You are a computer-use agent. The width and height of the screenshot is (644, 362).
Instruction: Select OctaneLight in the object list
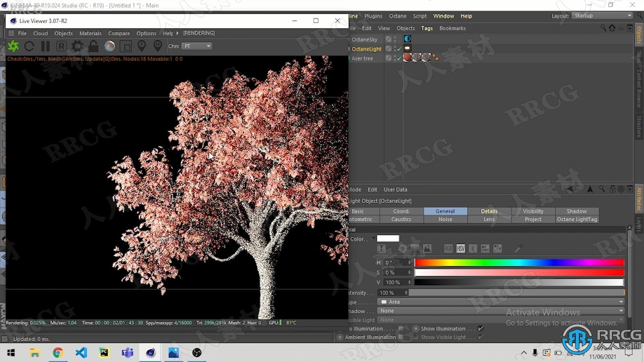366,49
